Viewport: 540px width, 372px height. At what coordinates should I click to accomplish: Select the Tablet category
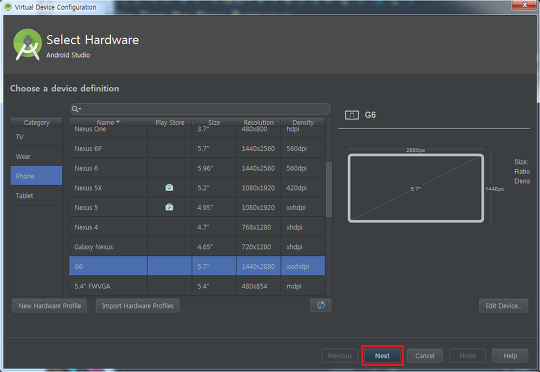coord(37,196)
